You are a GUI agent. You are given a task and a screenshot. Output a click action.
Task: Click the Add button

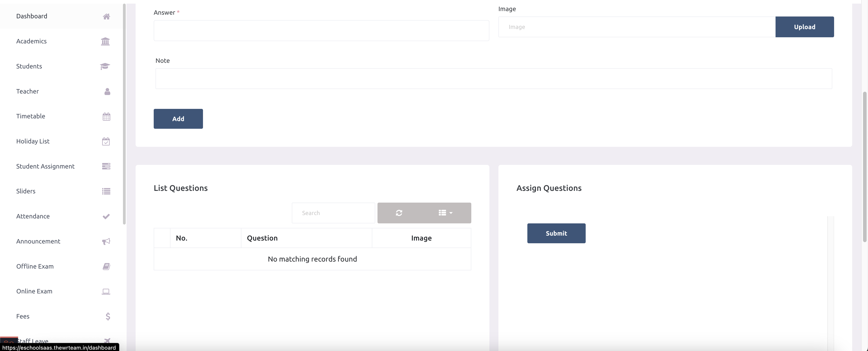click(178, 119)
